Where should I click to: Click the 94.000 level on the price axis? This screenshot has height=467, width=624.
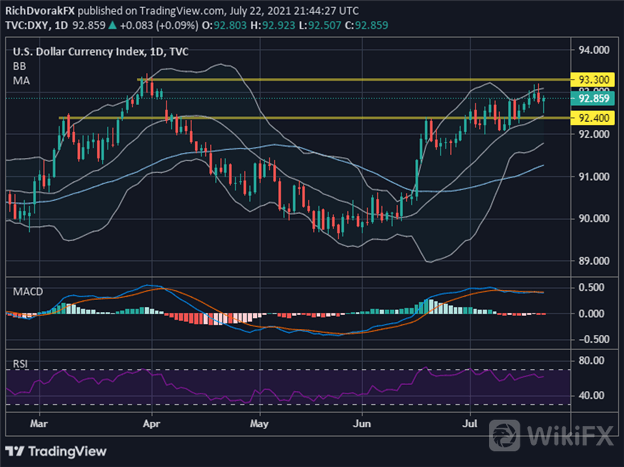point(592,50)
